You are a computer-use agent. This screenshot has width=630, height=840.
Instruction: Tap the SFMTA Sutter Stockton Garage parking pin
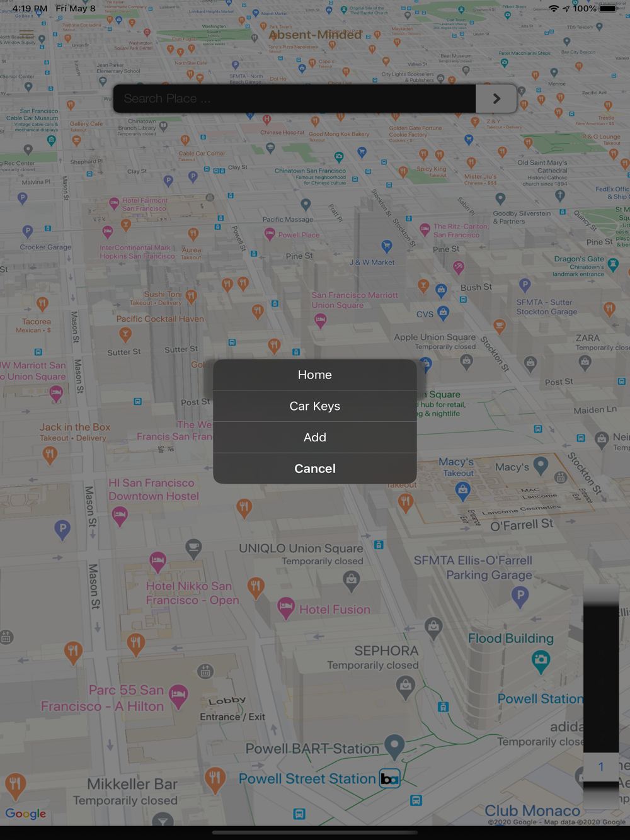525,285
